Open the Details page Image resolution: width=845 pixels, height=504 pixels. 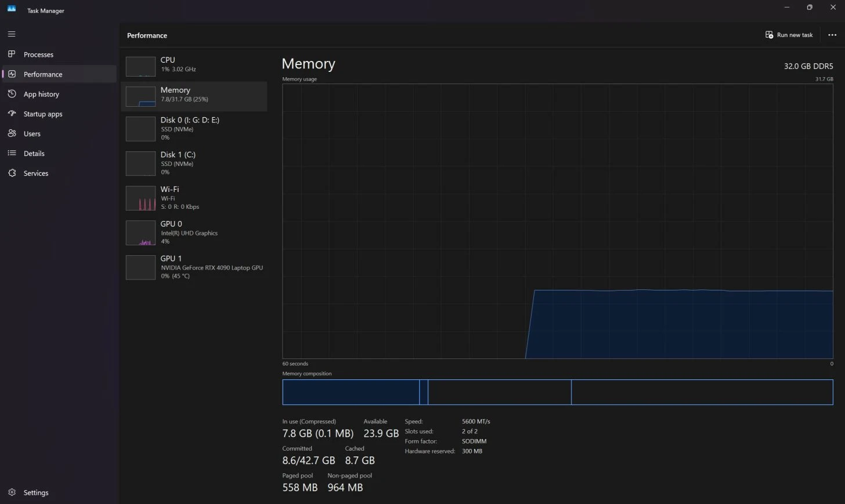[x=34, y=154]
